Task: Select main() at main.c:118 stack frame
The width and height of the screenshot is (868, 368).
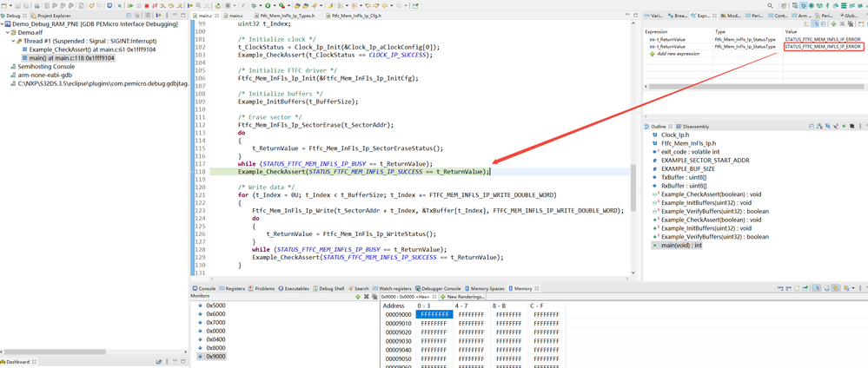Action: click(x=68, y=57)
